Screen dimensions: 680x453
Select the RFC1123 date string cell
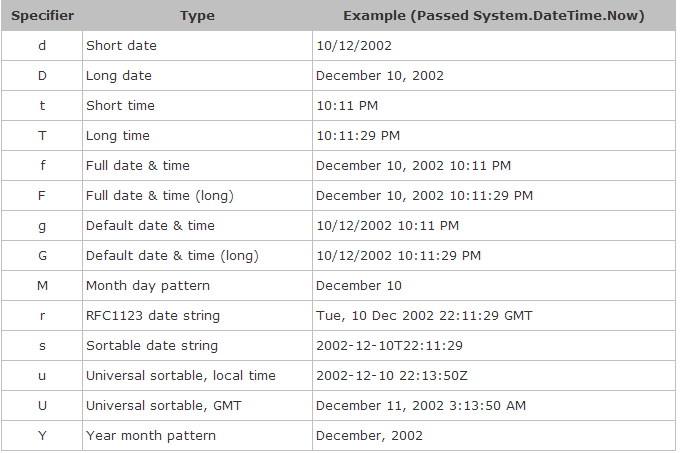(x=197, y=316)
